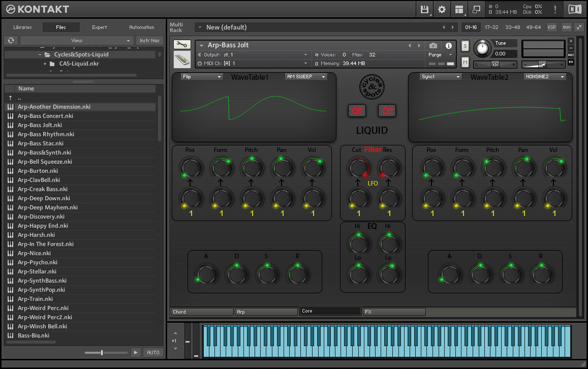The width and height of the screenshot is (588, 369).
Task: Click the instrument volume slider
Action: [543, 65]
